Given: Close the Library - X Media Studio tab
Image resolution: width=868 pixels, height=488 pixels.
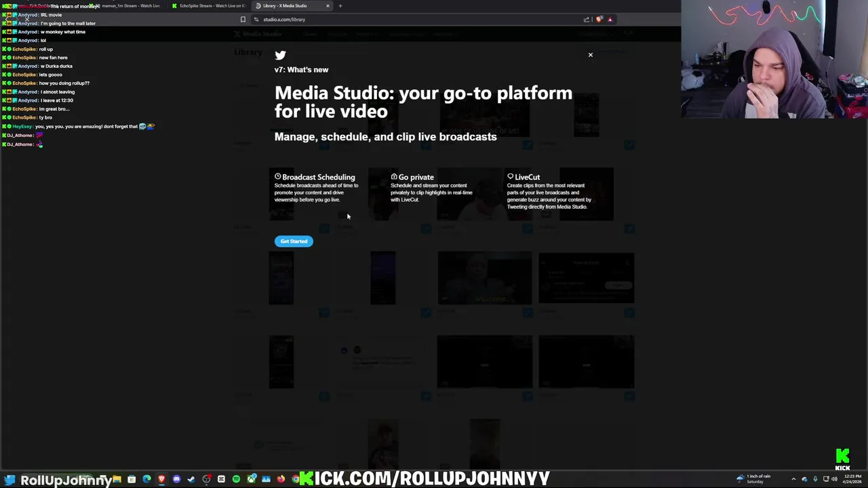Looking at the screenshot, I should tap(328, 5).
